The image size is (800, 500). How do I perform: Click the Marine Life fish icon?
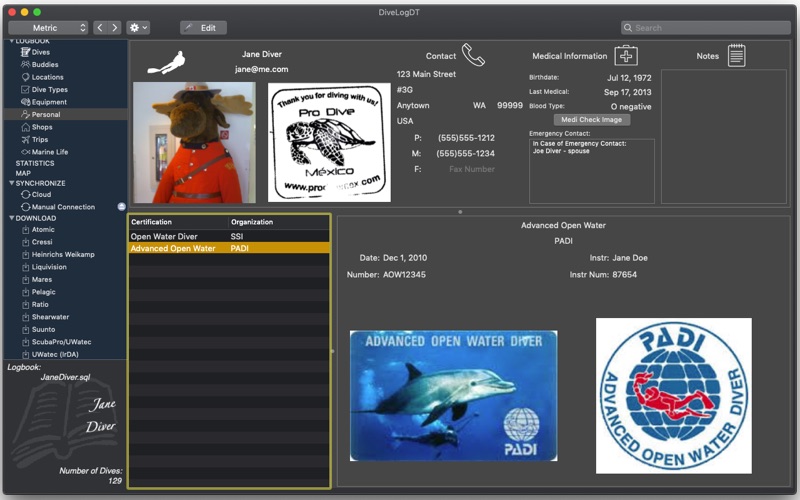(x=25, y=152)
